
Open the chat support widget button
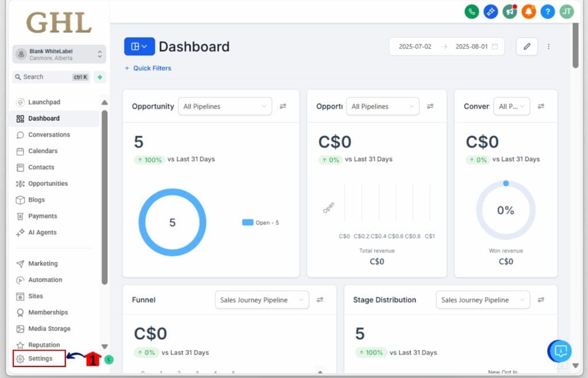coord(560,351)
